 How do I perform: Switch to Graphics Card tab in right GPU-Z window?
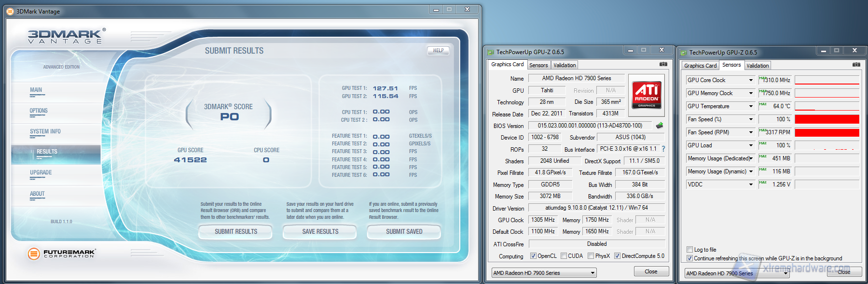700,66
